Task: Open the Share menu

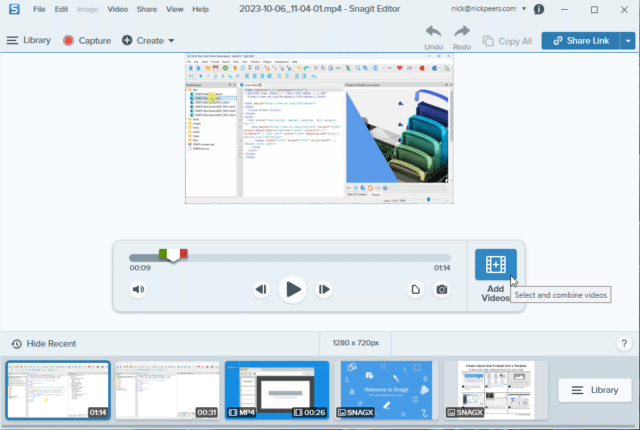Action: [147, 9]
